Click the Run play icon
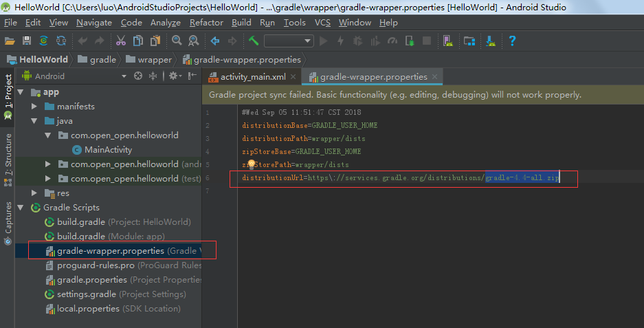This screenshot has width=644, height=328. tap(324, 41)
